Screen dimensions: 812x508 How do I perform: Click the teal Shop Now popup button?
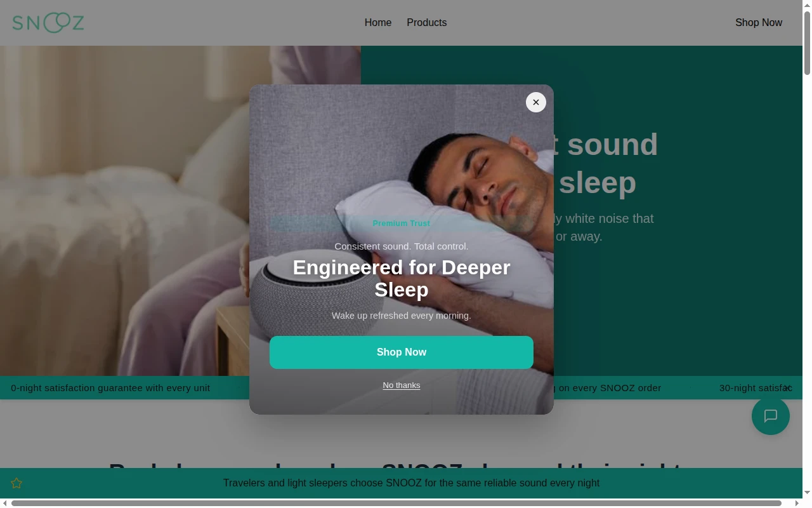click(402, 352)
